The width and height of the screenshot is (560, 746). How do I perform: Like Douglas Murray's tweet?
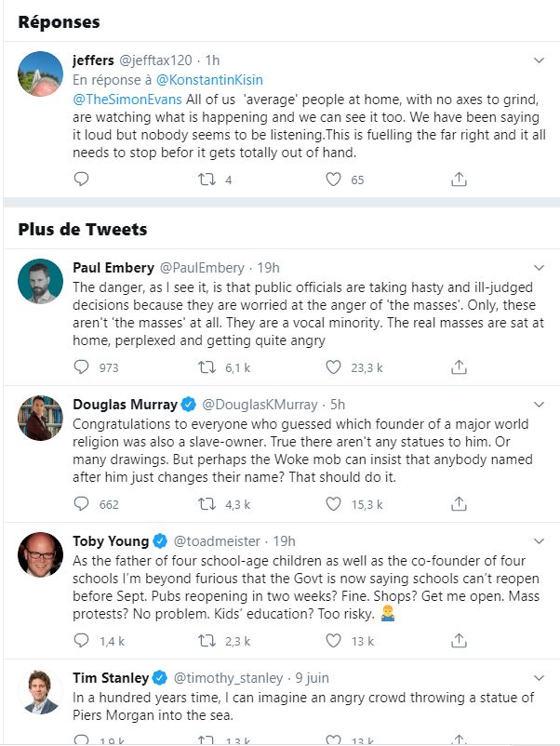(x=333, y=504)
